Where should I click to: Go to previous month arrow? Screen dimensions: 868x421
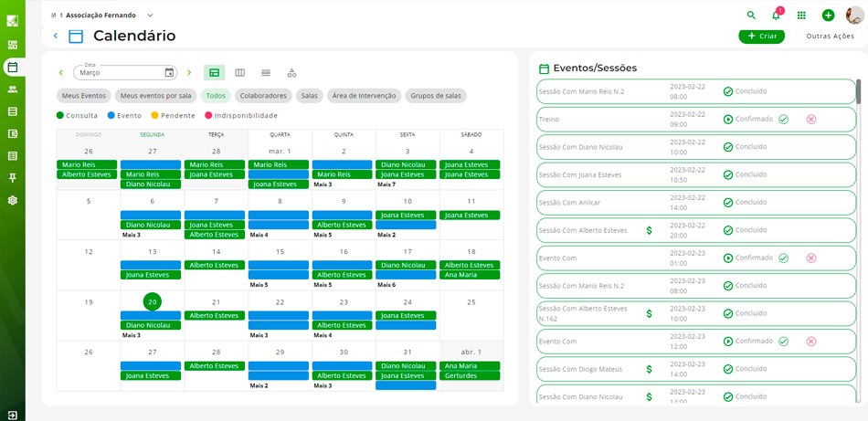pyautogui.click(x=61, y=72)
